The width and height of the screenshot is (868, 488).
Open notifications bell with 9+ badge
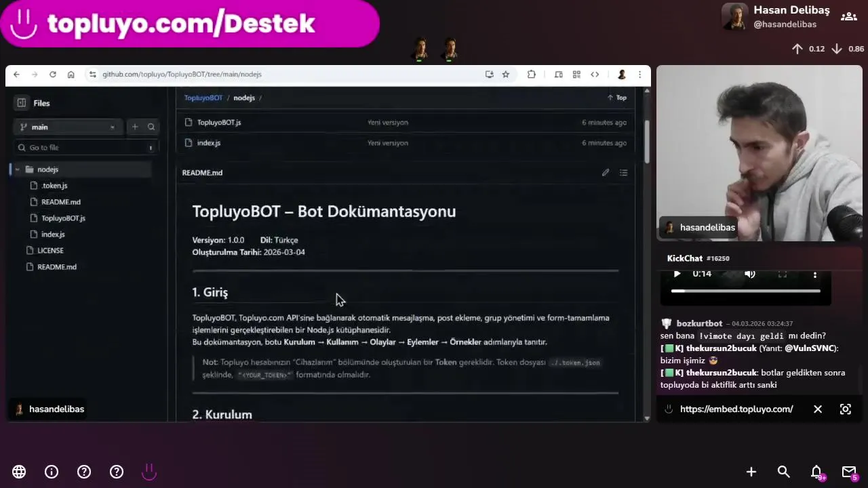click(818, 472)
